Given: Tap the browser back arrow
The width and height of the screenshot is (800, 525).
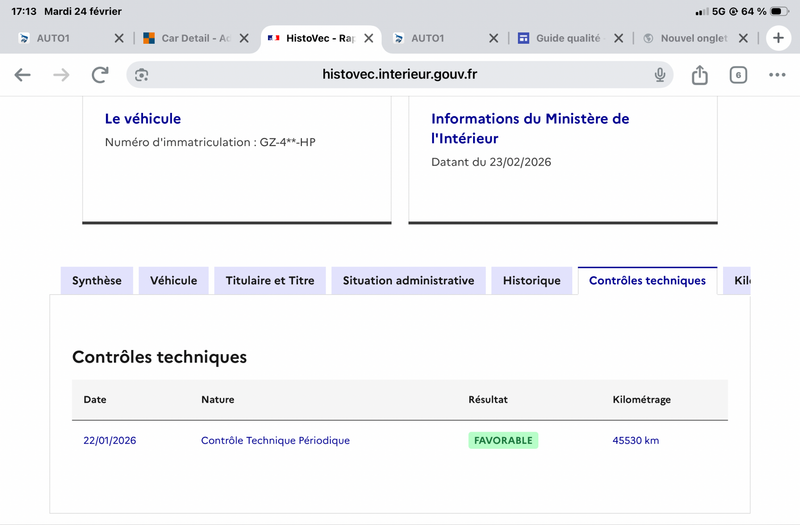Looking at the screenshot, I should 22,75.
